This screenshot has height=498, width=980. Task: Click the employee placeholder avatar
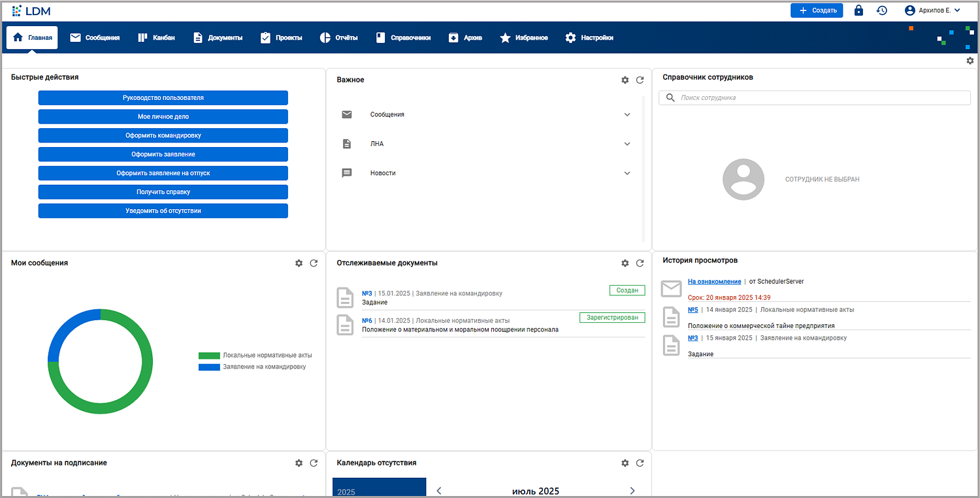(743, 179)
